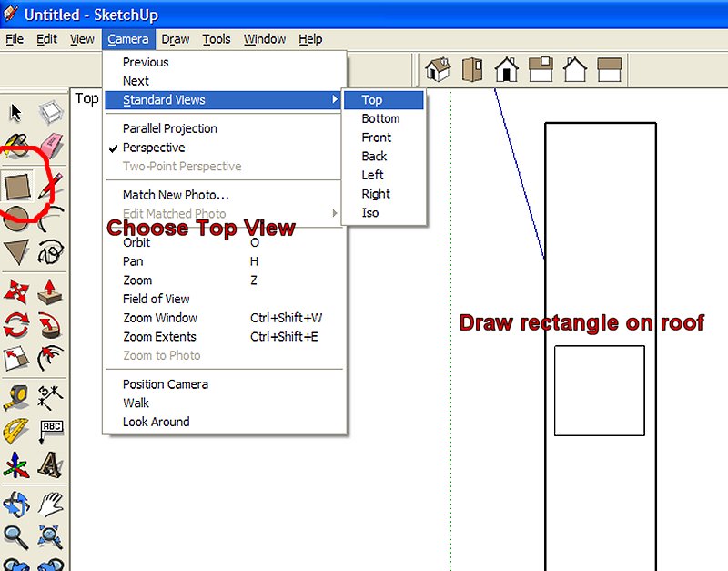Switch to Iso view via toolbar icon
The image size is (728, 571).
(438, 70)
